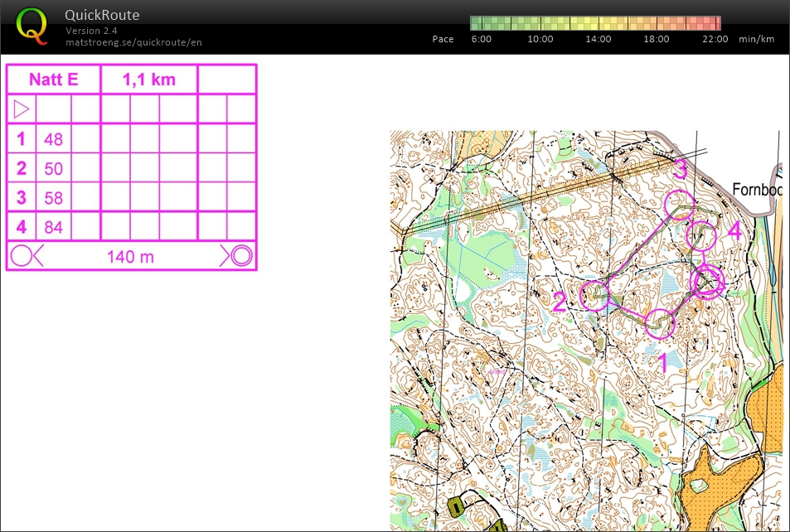790x532 pixels.
Task: Click the 6:00 pace value
Action: tap(481, 39)
